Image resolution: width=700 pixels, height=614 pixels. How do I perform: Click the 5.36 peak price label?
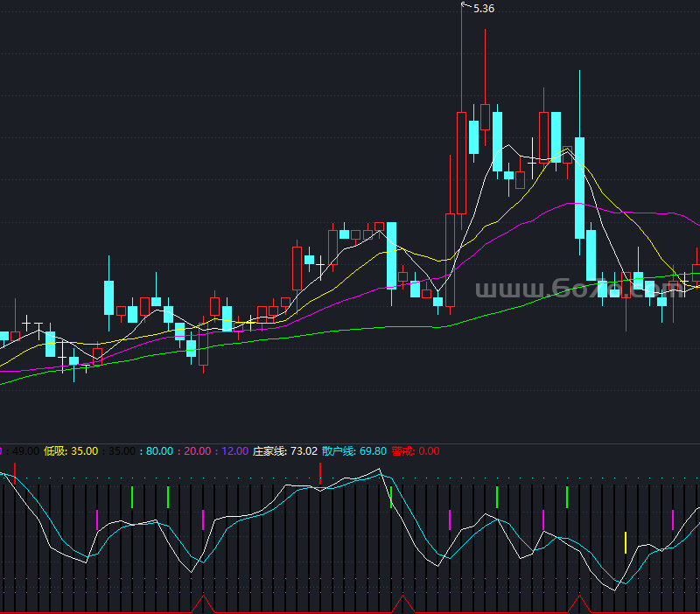[x=484, y=9]
